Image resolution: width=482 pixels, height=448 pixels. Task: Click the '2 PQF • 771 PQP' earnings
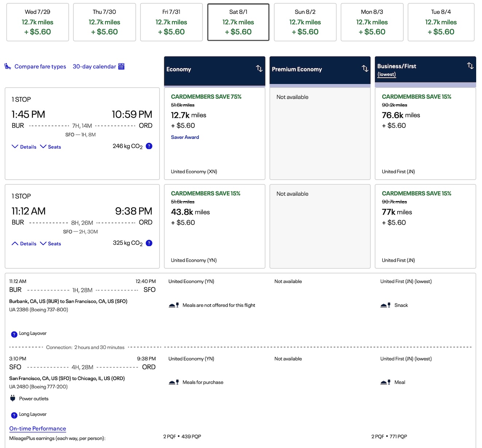389,436
